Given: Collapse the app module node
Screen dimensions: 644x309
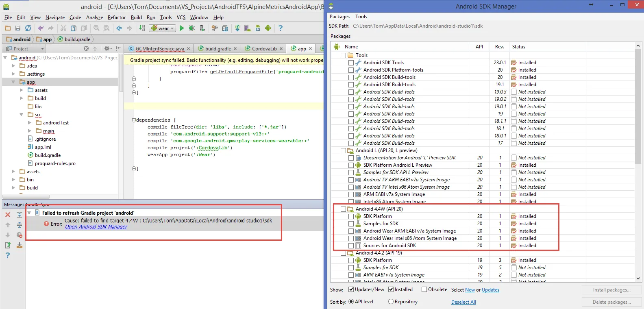Looking at the screenshot, I should [13, 82].
